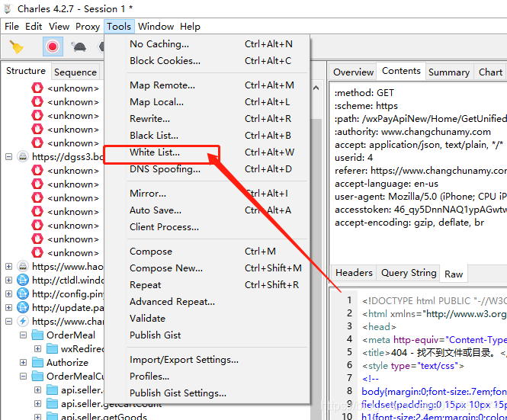Image resolution: width=507 pixels, height=420 pixels.
Task: Select Auto Save... menu item
Action: pyautogui.click(x=207, y=210)
